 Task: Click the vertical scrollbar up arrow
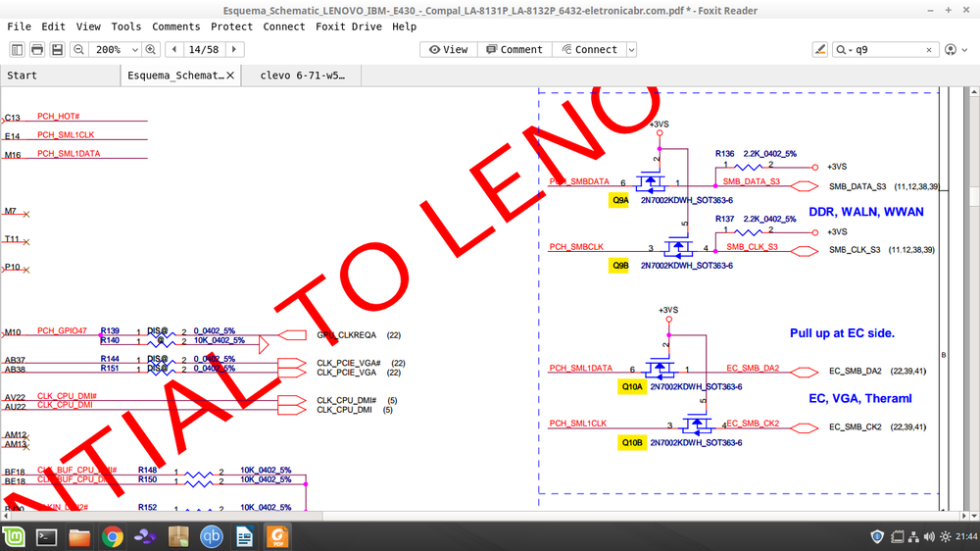tap(974, 92)
